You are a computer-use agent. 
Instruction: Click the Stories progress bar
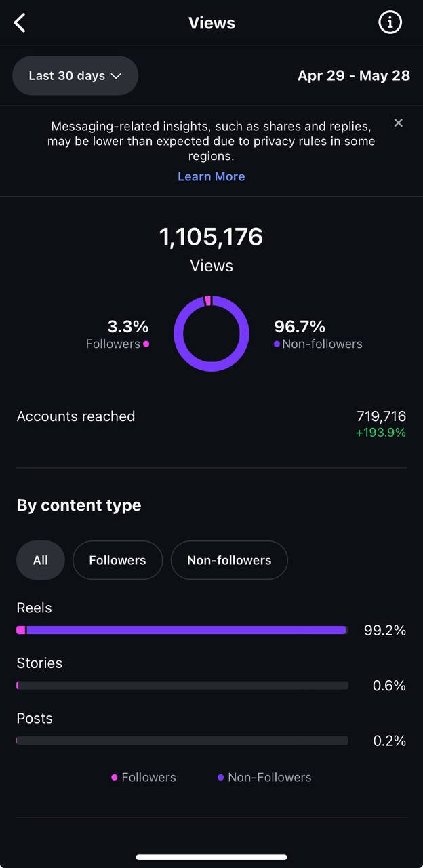(182, 686)
